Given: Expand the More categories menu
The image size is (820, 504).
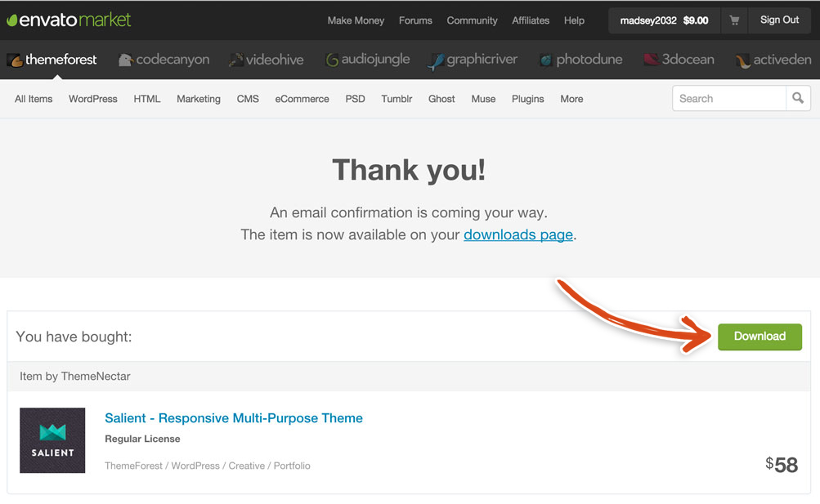Looking at the screenshot, I should click(571, 99).
